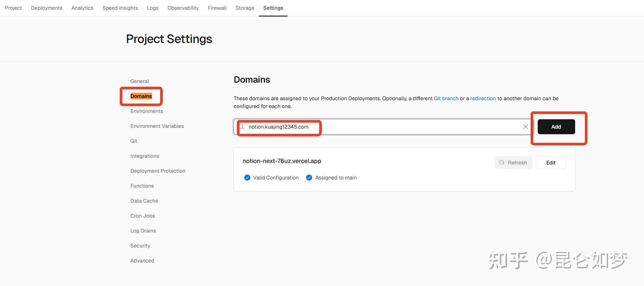
Task: Click the Valid Configuration checkmark badge
Action: click(x=247, y=177)
